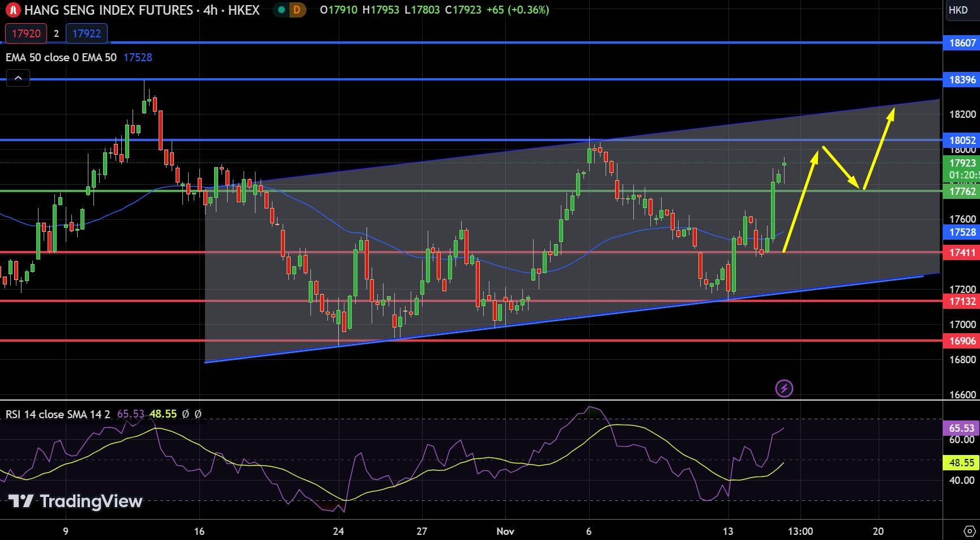Image resolution: width=980 pixels, height=540 pixels.
Task: Select the EMA 50 close indicator legend
Action: [61, 57]
